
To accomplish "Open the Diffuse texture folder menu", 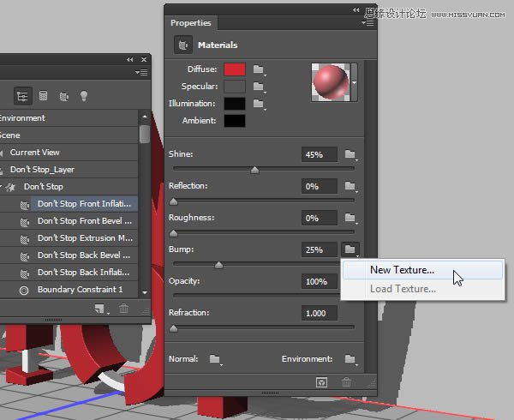I will 259,69.
